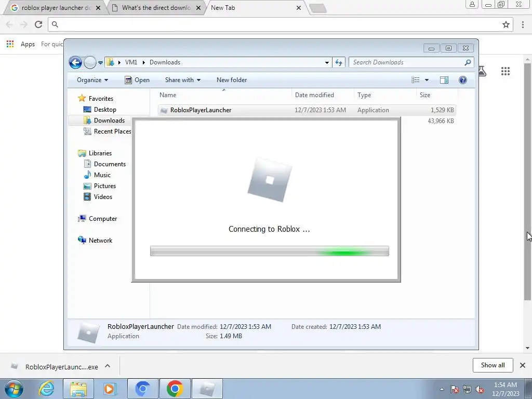The image size is (532, 399).
Task: Click the search magnifier in Explorer
Action: point(468,62)
